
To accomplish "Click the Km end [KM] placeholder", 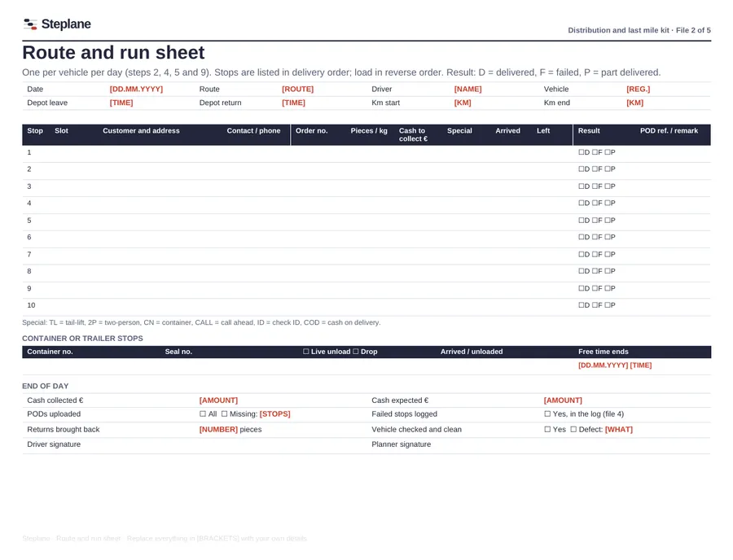I will coord(634,103).
